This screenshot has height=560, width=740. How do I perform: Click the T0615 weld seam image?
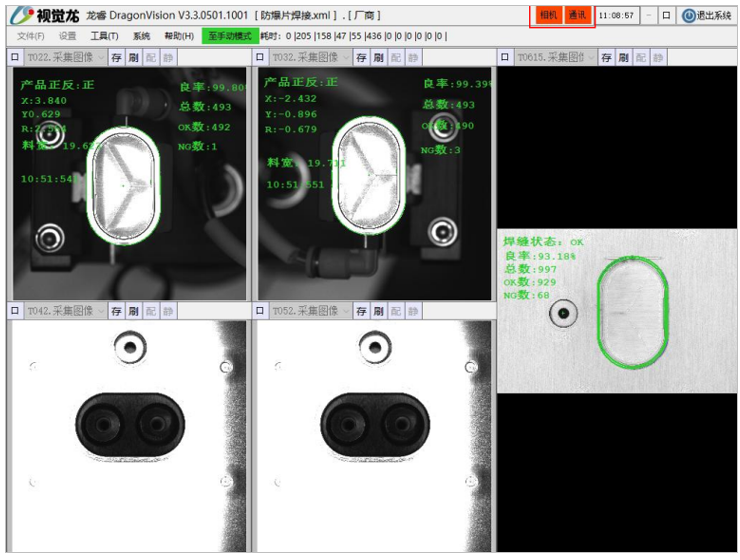pyautogui.click(x=617, y=311)
